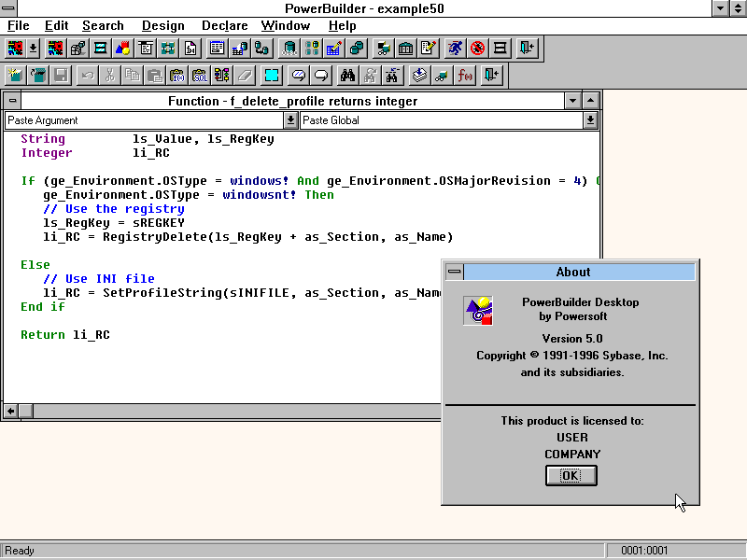The width and height of the screenshot is (747, 560).
Task: Open the Database painter (cylinders icon)
Action: point(357,49)
